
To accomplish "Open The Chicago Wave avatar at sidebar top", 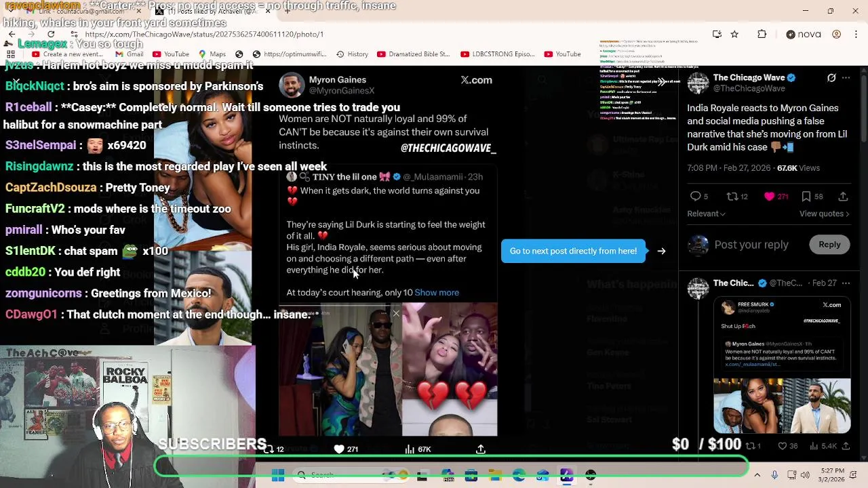I will pos(698,83).
